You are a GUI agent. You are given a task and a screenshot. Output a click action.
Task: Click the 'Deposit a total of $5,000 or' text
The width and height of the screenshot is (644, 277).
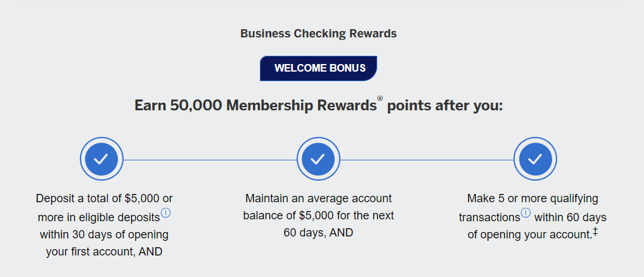105,198
